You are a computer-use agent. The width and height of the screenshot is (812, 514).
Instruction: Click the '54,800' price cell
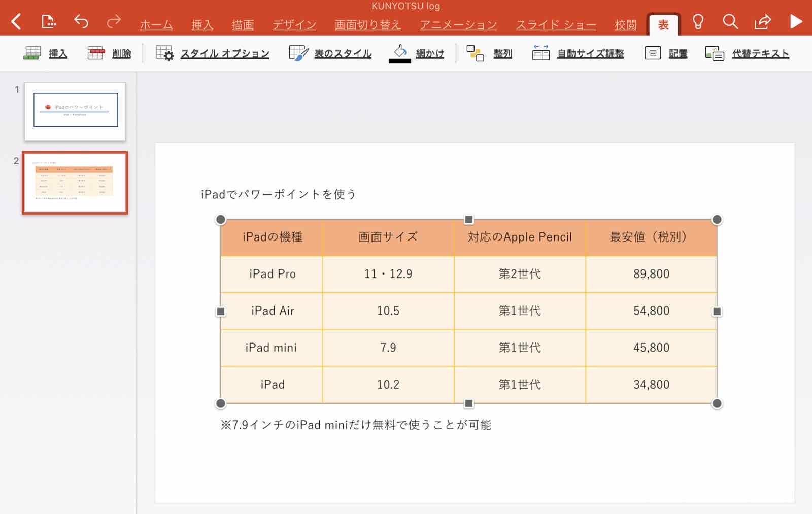(651, 311)
